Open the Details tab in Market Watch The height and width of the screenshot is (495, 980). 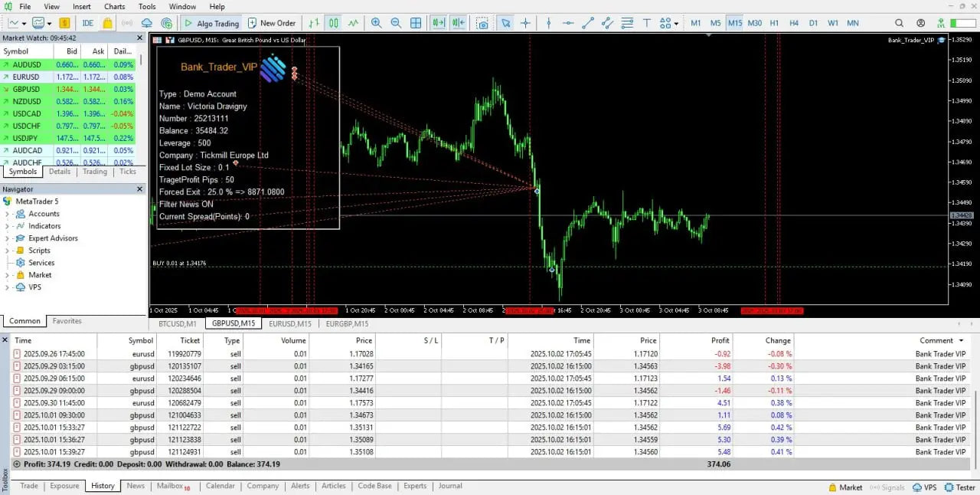pos(60,172)
